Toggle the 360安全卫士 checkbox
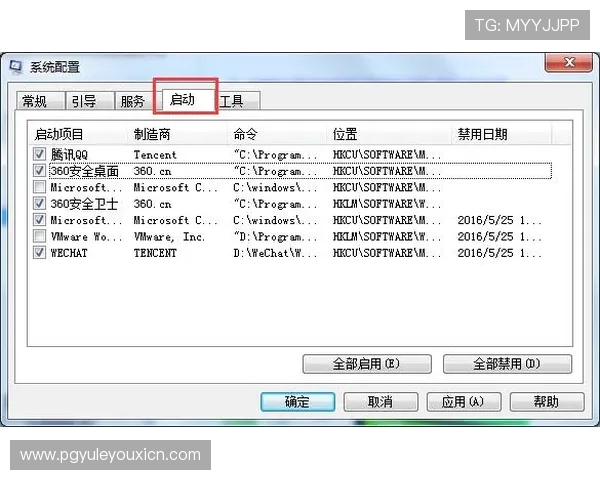600x480 pixels. [x=39, y=204]
